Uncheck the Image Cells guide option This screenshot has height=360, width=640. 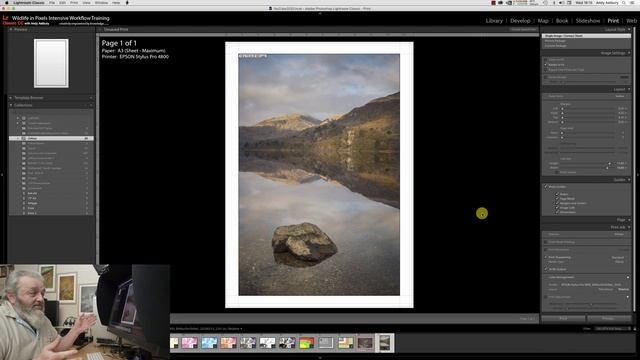tap(557, 208)
